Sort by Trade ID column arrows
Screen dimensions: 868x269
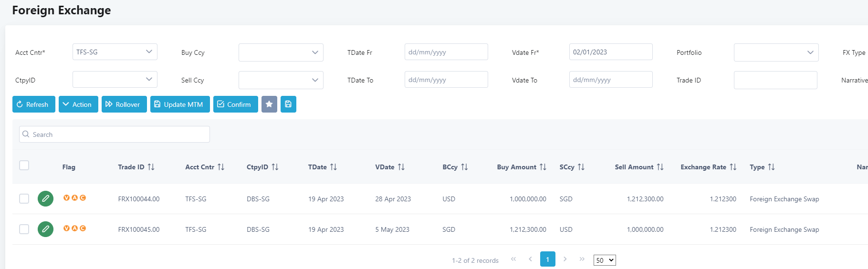(151, 167)
